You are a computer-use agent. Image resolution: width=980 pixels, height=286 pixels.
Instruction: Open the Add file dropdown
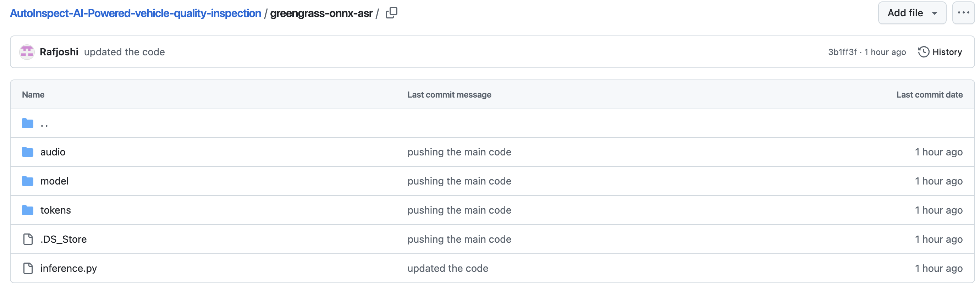[912, 12]
